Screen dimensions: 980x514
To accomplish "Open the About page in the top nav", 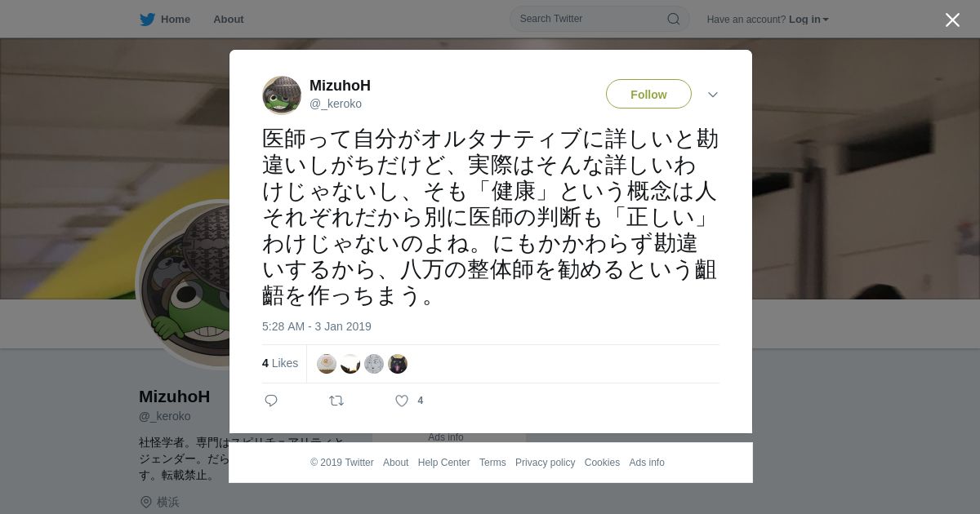I will pyautogui.click(x=229, y=19).
